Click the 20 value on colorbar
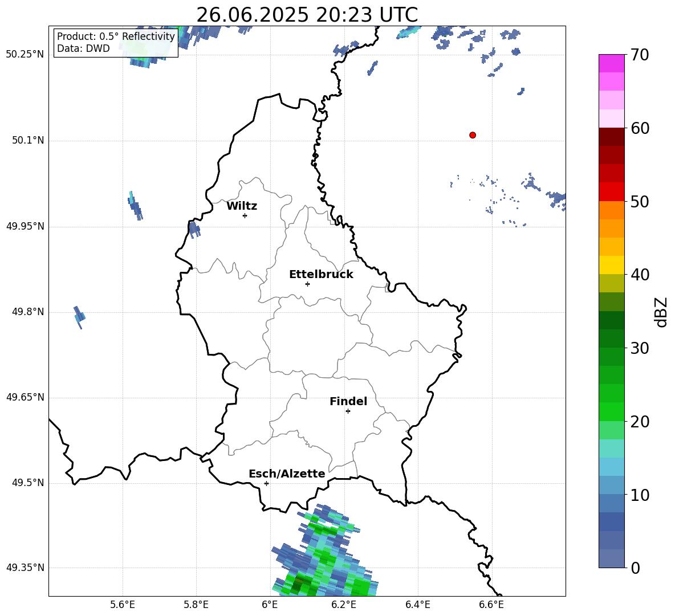This screenshot has width=675, height=616. (640, 422)
